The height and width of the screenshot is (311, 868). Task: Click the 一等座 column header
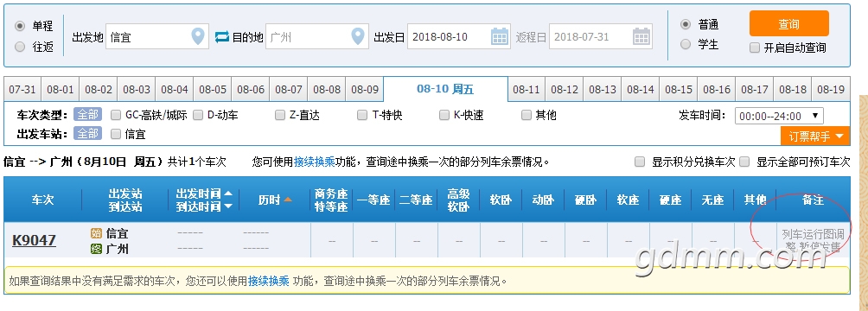click(374, 200)
